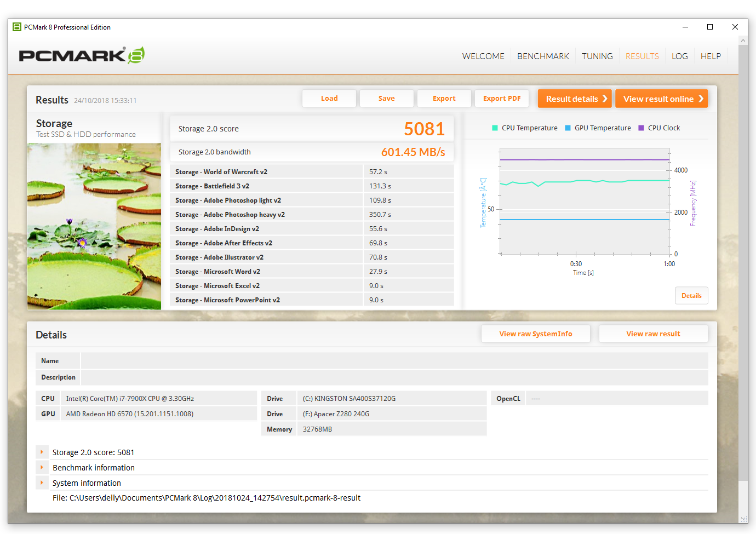Image resolution: width=756 pixels, height=534 pixels.
Task: Expand the Storage 2.0 score: 5081 section
Action: click(x=42, y=452)
